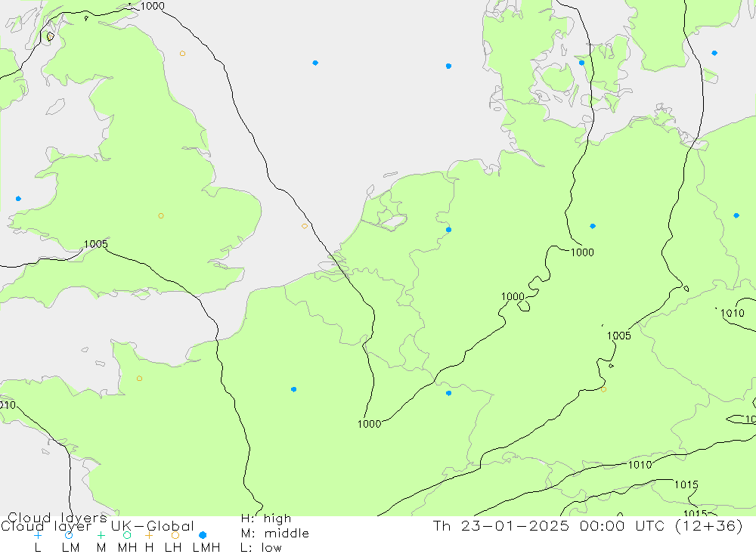Select orange LH circle off the northeast English coast
This screenshot has height=554, width=756.
coord(182,54)
